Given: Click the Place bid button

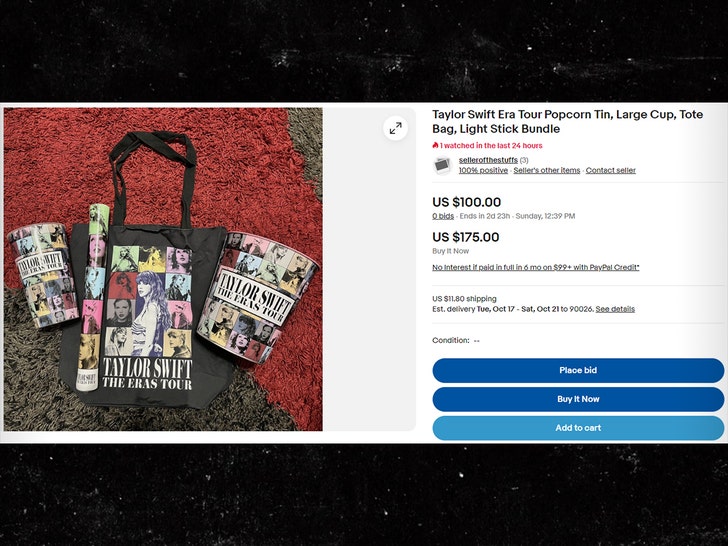Looking at the screenshot, I should click(x=578, y=370).
